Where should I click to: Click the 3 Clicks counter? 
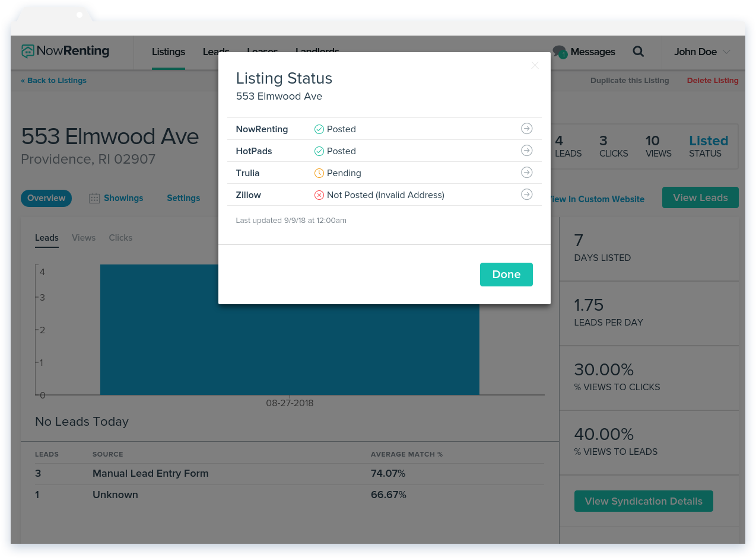click(613, 146)
